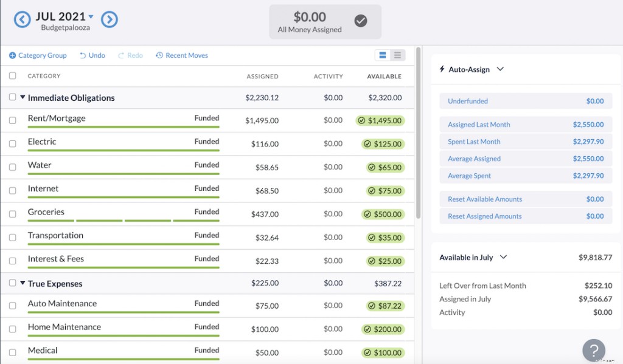Navigate to the previous month arrow
This screenshot has width=623, height=364.
(23, 19)
